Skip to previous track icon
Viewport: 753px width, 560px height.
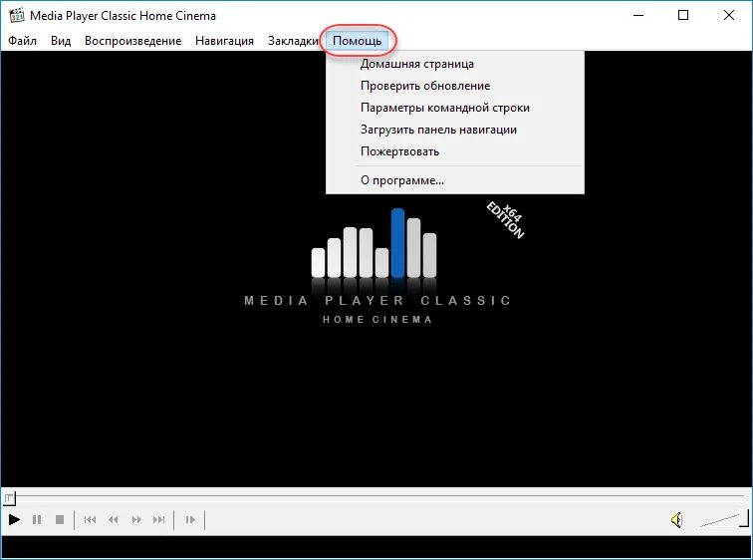pos(90,520)
